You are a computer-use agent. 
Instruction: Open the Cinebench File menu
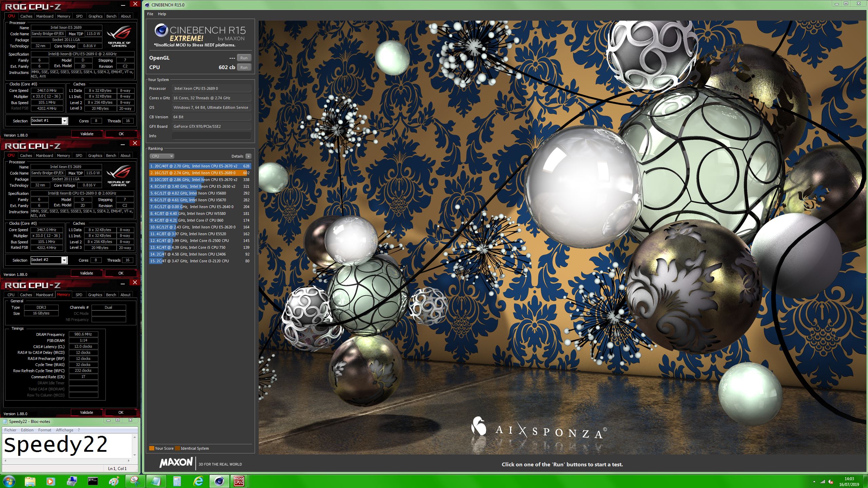point(150,14)
